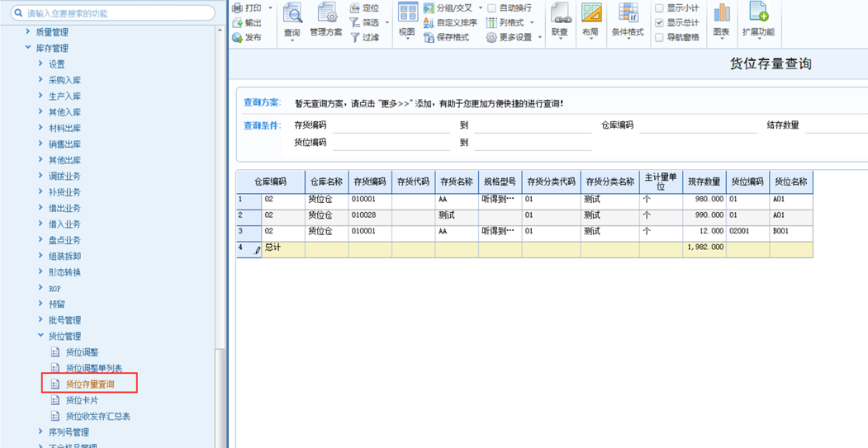Open the 货位调整单列表 entry
Image resolution: width=868 pixels, height=448 pixels.
pos(94,368)
